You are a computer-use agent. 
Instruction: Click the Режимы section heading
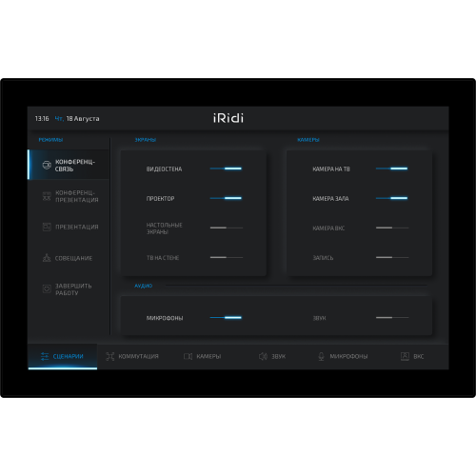click(x=50, y=140)
